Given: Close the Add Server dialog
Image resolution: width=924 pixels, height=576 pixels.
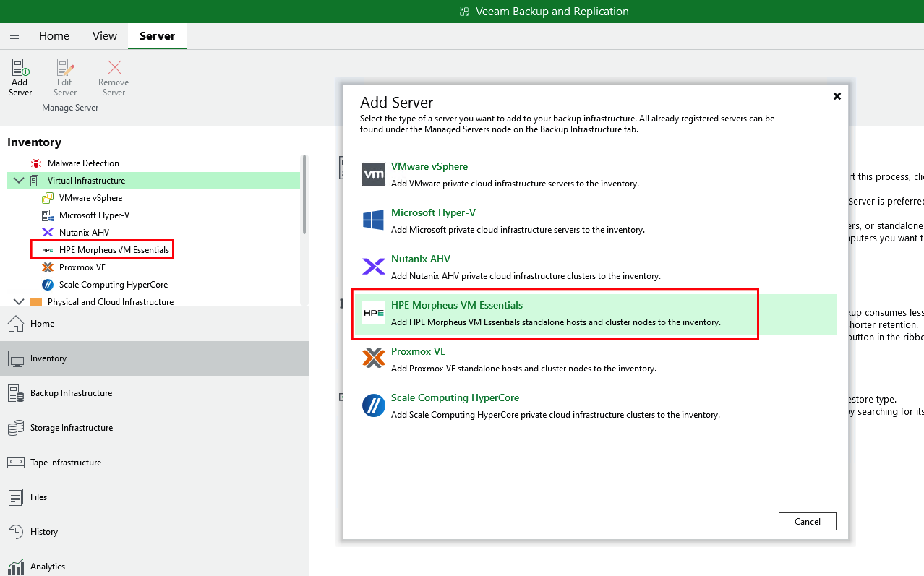Looking at the screenshot, I should (x=837, y=96).
